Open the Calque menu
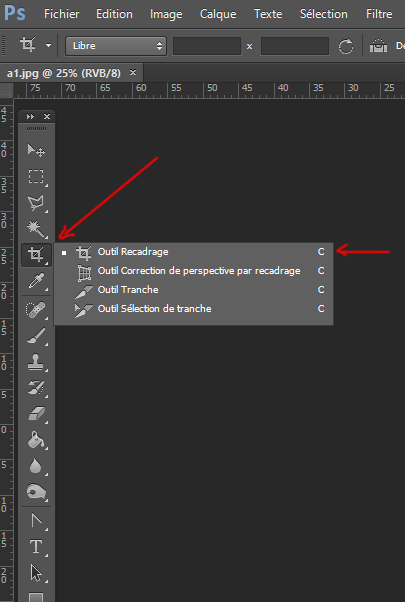Viewport: 405px width, 602px height. 218,15
